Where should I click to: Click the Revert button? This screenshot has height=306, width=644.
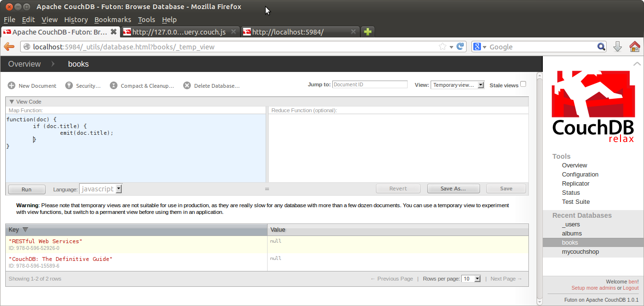[398, 188]
